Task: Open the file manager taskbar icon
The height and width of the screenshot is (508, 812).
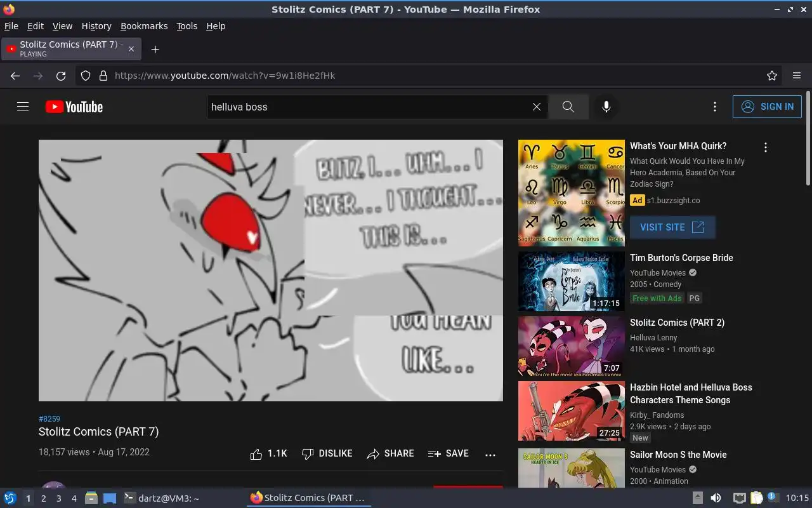Action: pyautogui.click(x=91, y=498)
